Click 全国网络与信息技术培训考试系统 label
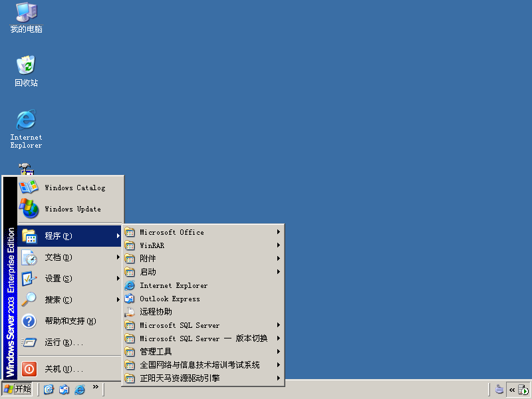532x399 pixels. coord(199,364)
